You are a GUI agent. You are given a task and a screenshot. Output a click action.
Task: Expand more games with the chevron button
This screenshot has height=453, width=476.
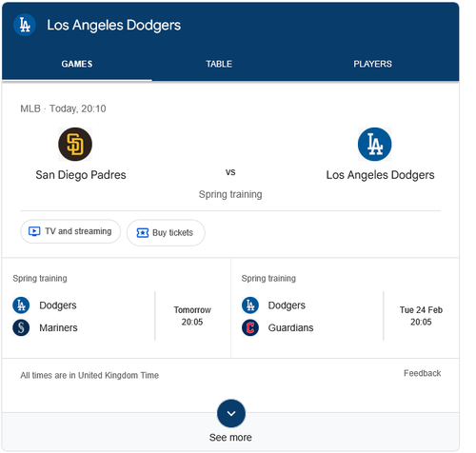(231, 413)
